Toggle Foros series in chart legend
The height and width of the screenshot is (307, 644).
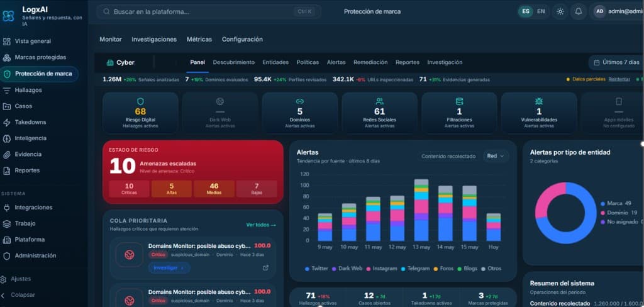pyautogui.click(x=443, y=269)
